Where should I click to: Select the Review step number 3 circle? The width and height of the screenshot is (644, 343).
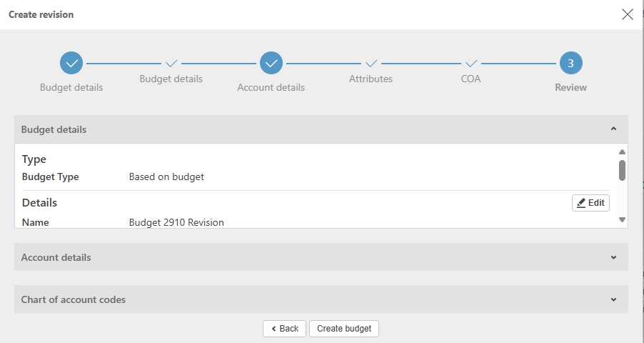click(x=570, y=64)
